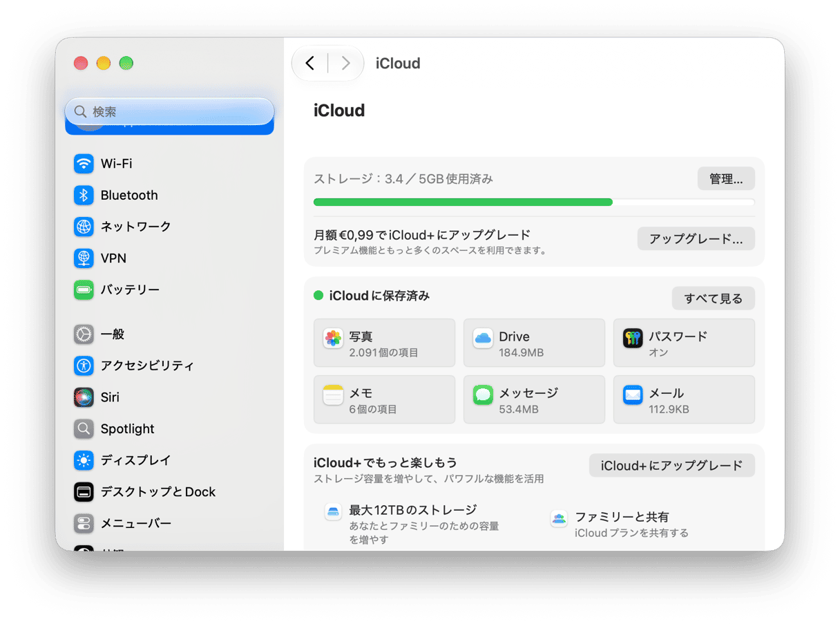Click the 管理... button

click(x=726, y=179)
